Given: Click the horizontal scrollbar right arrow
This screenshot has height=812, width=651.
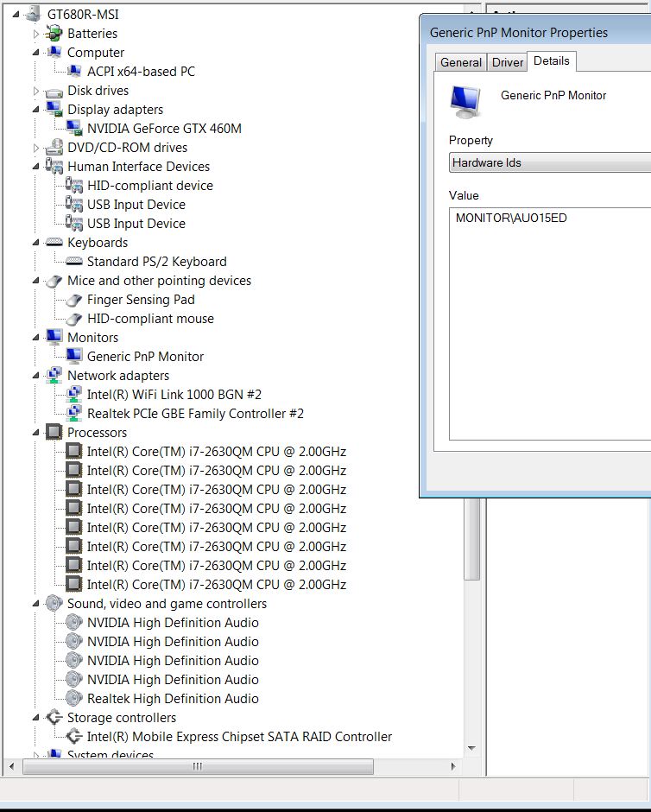Looking at the screenshot, I should (453, 766).
